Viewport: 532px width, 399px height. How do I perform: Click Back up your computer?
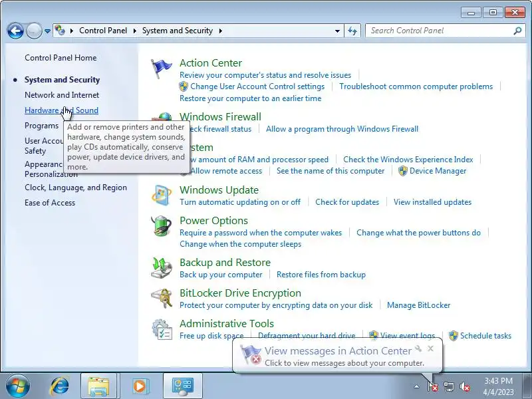[221, 275]
